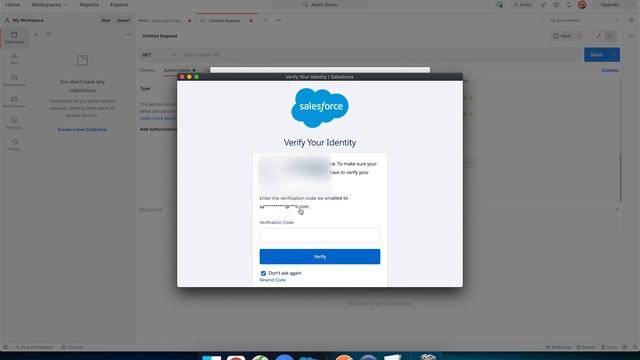The height and width of the screenshot is (360, 640).
Task: Click the request URL input field
Action: coord(382,55)
